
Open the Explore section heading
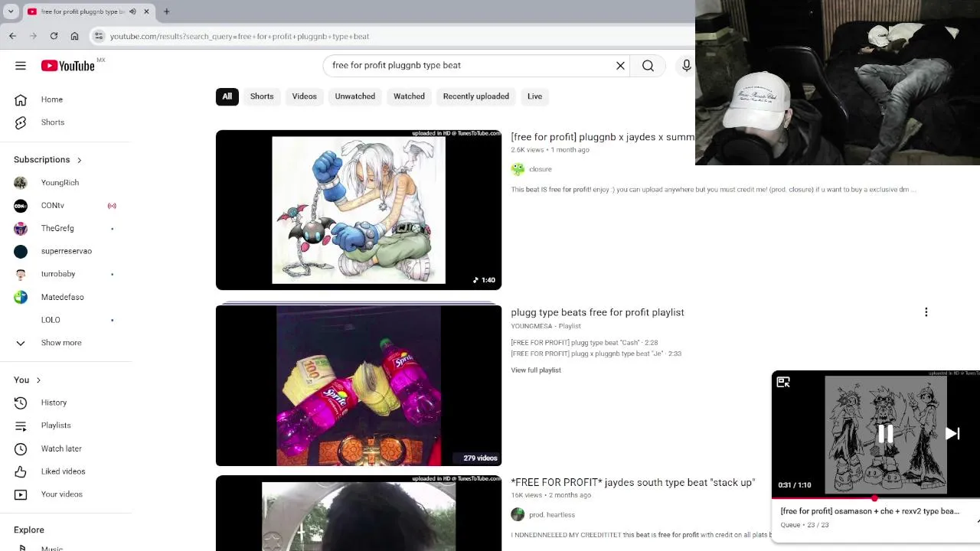click(29, 530)
